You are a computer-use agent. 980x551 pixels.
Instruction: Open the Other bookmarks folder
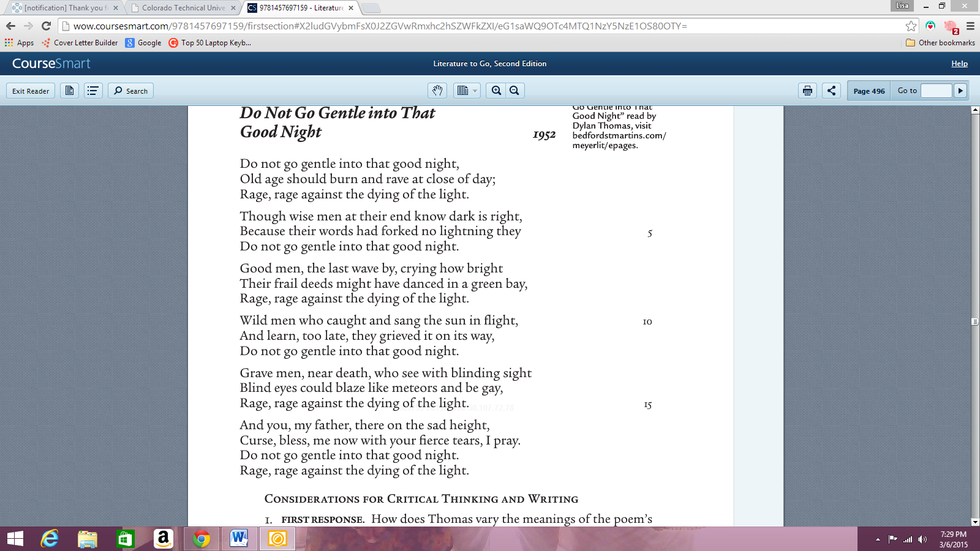click(x=940, y=43)
